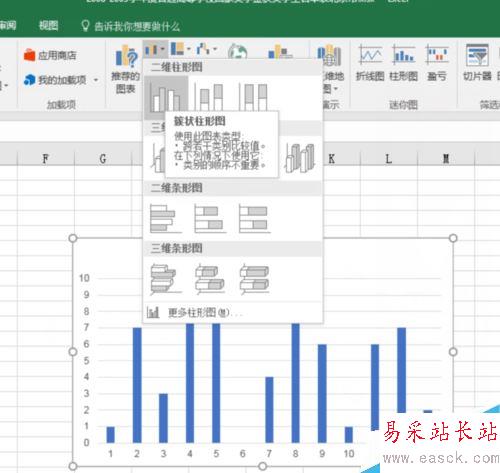Select column M header

point(446,159)
